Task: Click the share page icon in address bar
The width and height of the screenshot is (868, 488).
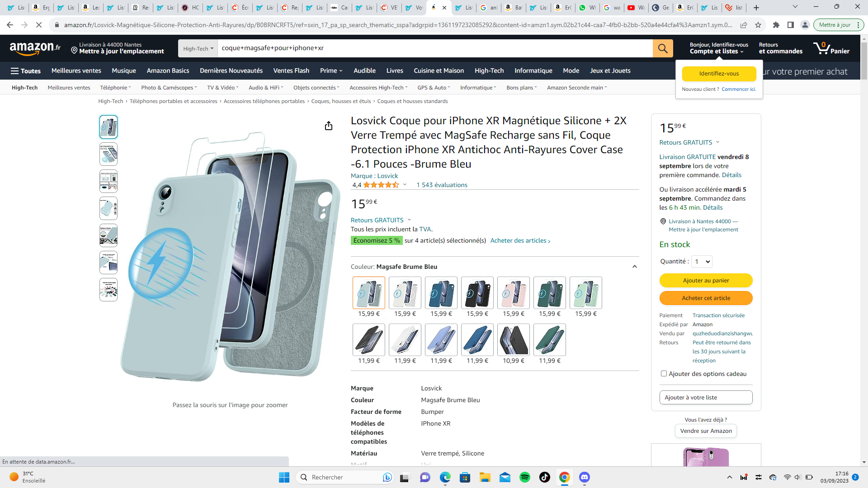Action: 744,25
